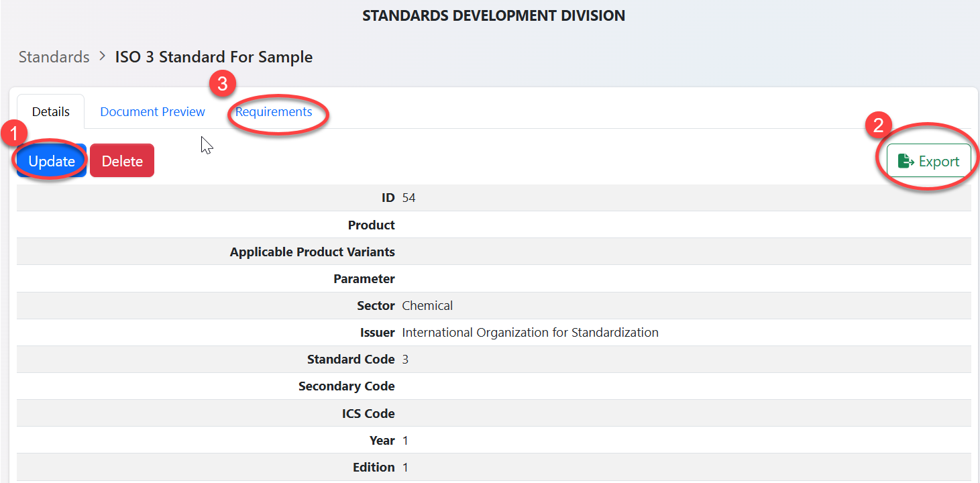Click the breadcrumb chevron separator after Standards

pos(102,56)
